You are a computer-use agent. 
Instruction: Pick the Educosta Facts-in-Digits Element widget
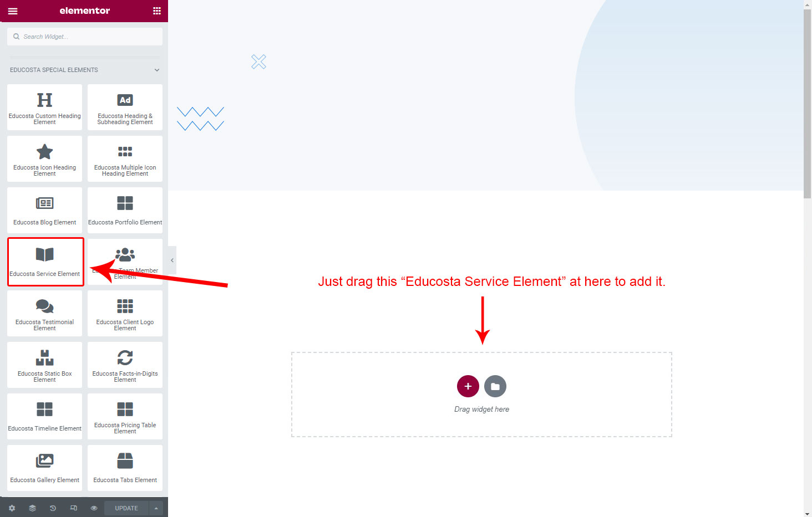pos(125,365)
